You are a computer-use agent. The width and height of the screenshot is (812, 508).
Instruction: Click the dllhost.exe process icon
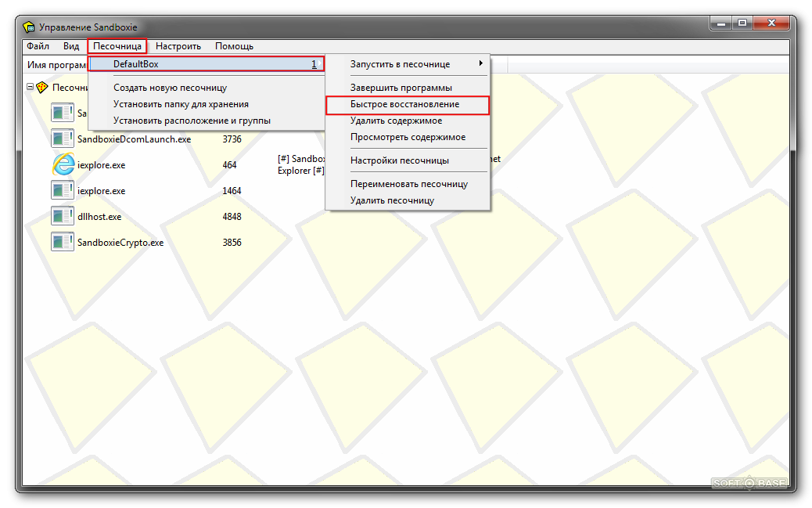tap(63, 216)
